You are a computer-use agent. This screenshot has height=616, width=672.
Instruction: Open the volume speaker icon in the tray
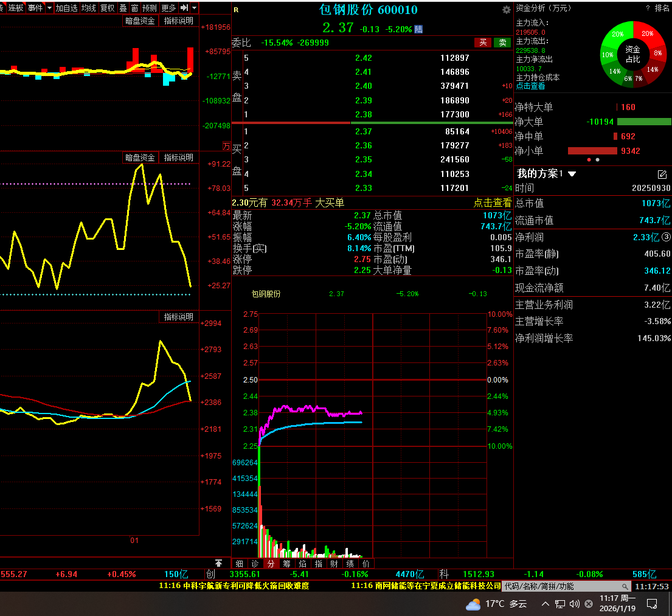575,604
